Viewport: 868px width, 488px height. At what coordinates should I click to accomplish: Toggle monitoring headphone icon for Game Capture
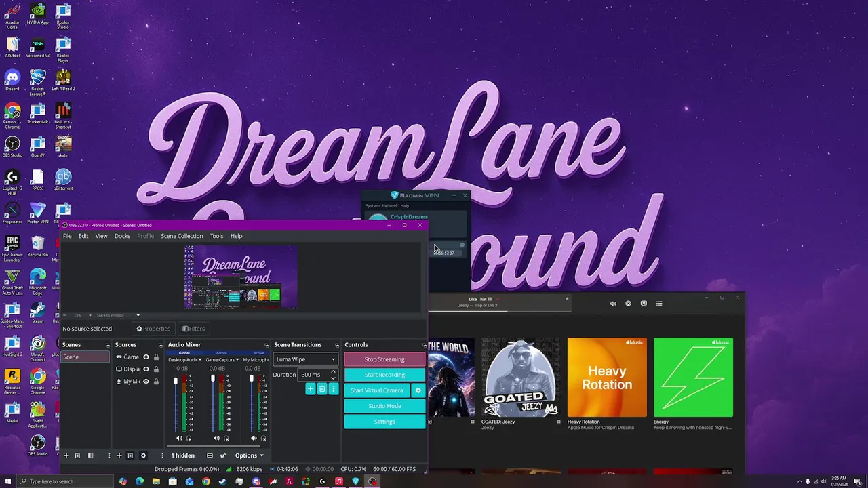pos(226,439)
